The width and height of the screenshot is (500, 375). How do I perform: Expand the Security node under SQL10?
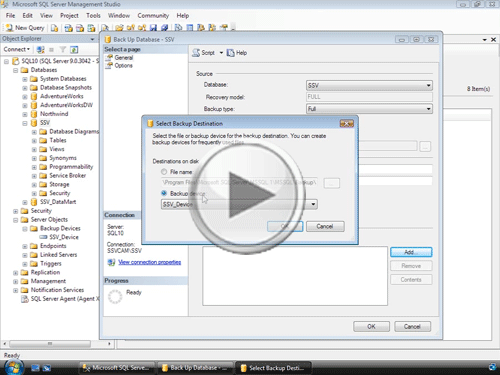point(15,211)
